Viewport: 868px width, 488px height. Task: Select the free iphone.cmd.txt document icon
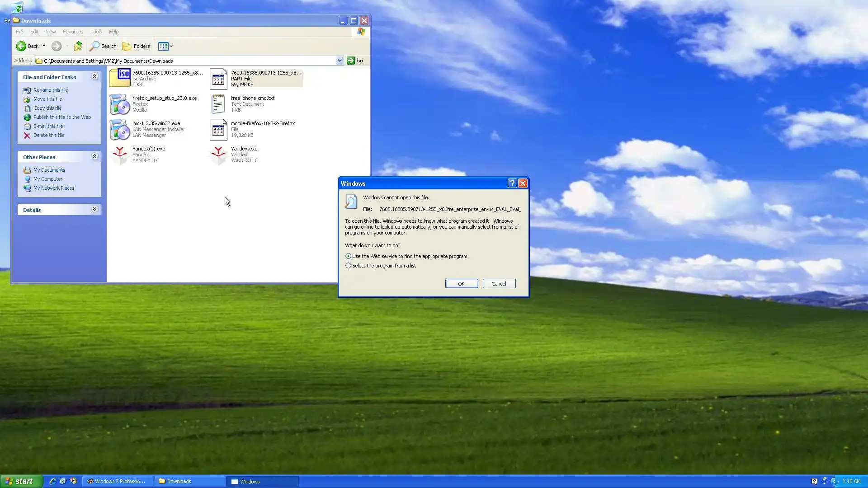(218, 104)
